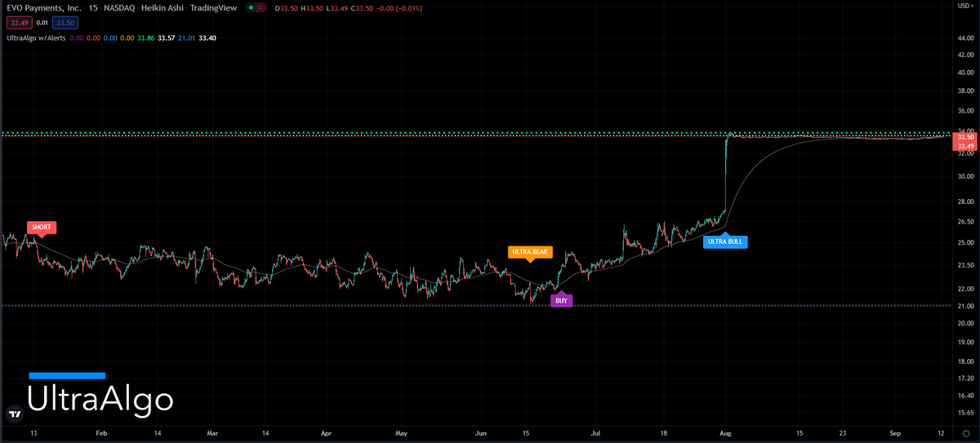Click the Feb label on time axis
The image size is (980, 443).
pyautogui.click(x=101, y=434)
